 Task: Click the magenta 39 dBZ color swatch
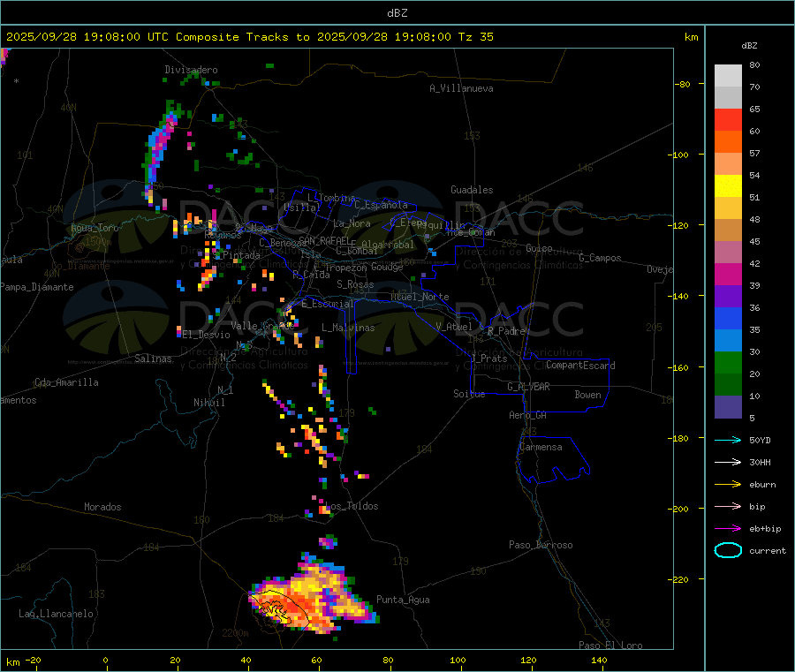point(728,274)
